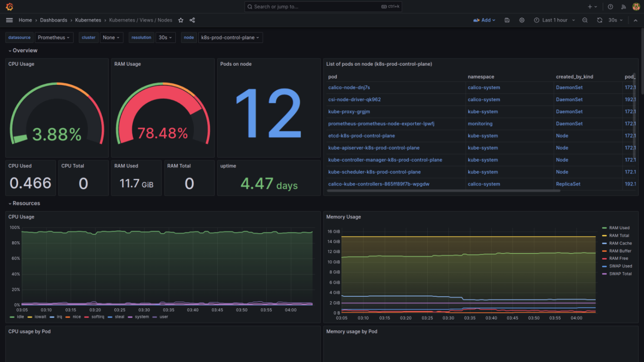Image resolution: width=644 pixels, height=362 pixels.
Task: Click the search or jump to field
Action: click(323, 7)
